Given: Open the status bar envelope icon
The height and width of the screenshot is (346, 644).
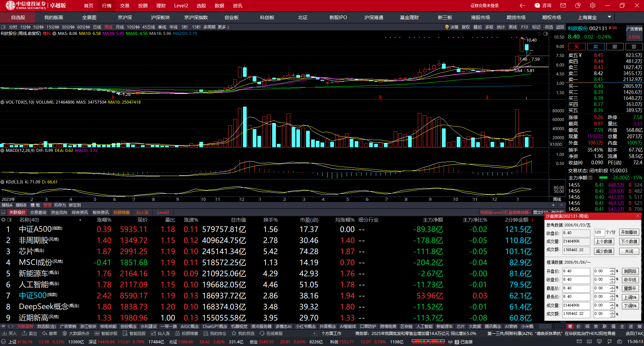Looking at the screenshot, I should (x=579, y=342).
